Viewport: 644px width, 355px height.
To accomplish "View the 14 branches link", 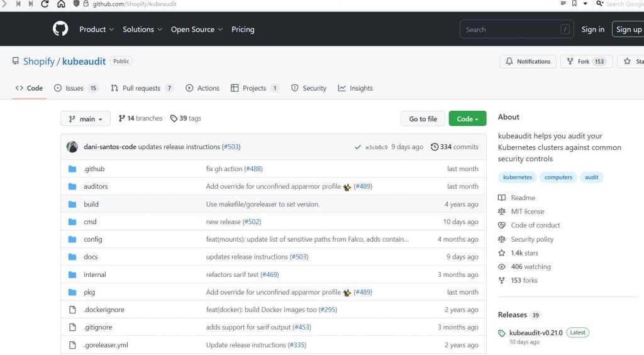I will [x=140, y=118].
